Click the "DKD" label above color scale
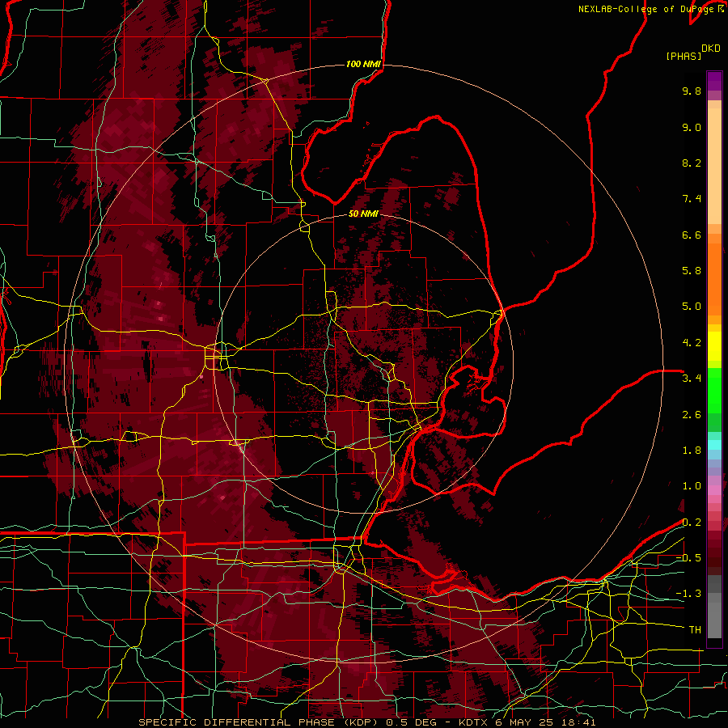The image size is (728, 728). click(x=711, y=49)
